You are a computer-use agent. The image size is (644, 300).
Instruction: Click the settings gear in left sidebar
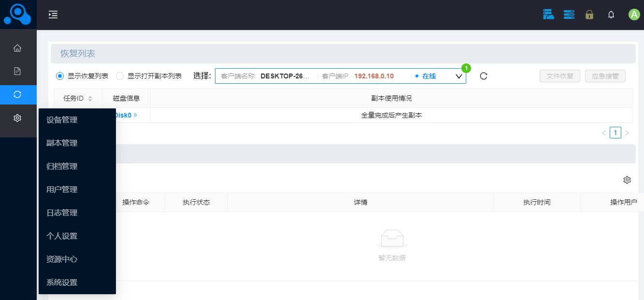[x=17, y=118]
